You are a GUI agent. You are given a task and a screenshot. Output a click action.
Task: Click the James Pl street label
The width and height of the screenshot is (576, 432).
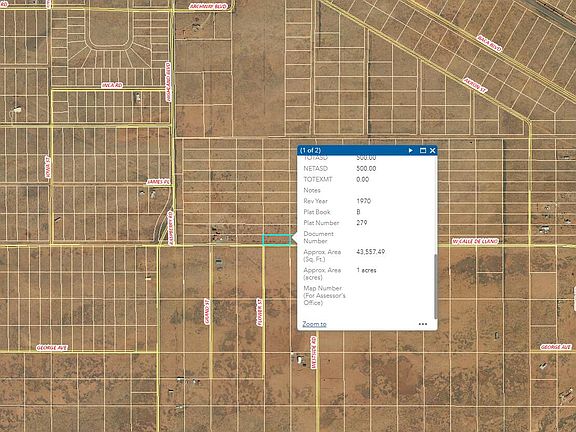[158, 182]
